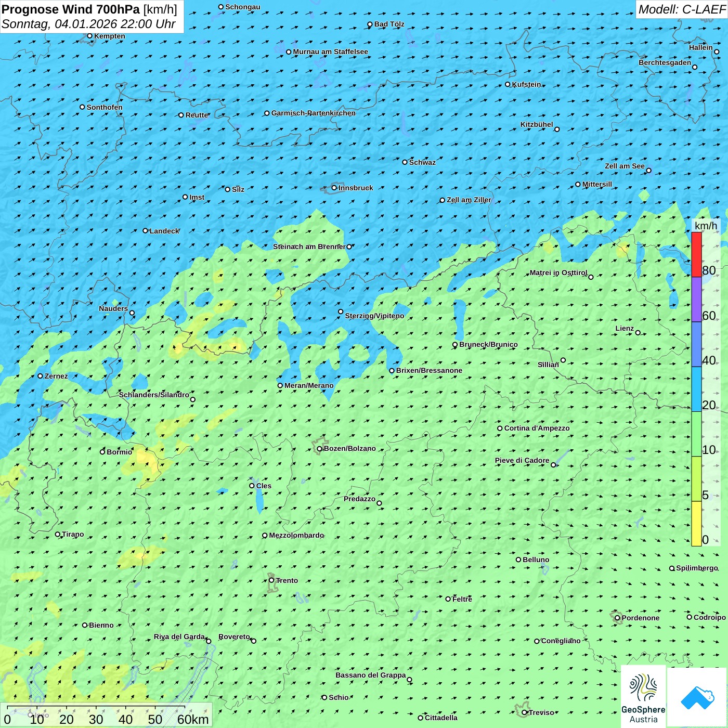Click the 'Steinach am Brenner' label
This screenshot has height=728, width=728.
pyautogui.click(x=309, y=246)
